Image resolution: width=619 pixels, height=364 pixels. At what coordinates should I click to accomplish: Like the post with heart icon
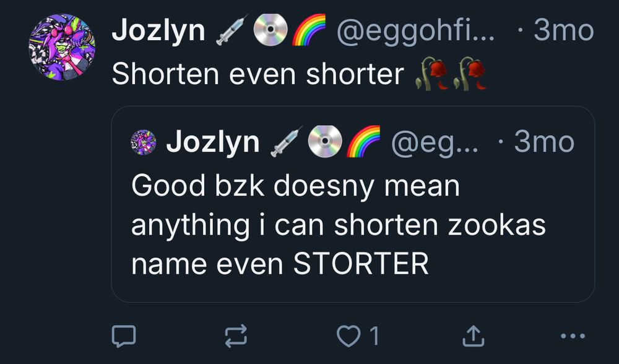coord(348,336)
